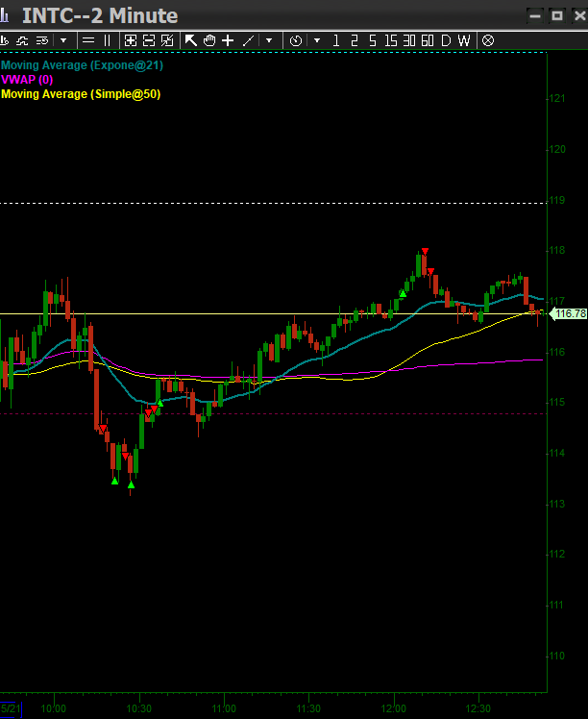Click the zoom-out minus box icon

tap(149, 40)
